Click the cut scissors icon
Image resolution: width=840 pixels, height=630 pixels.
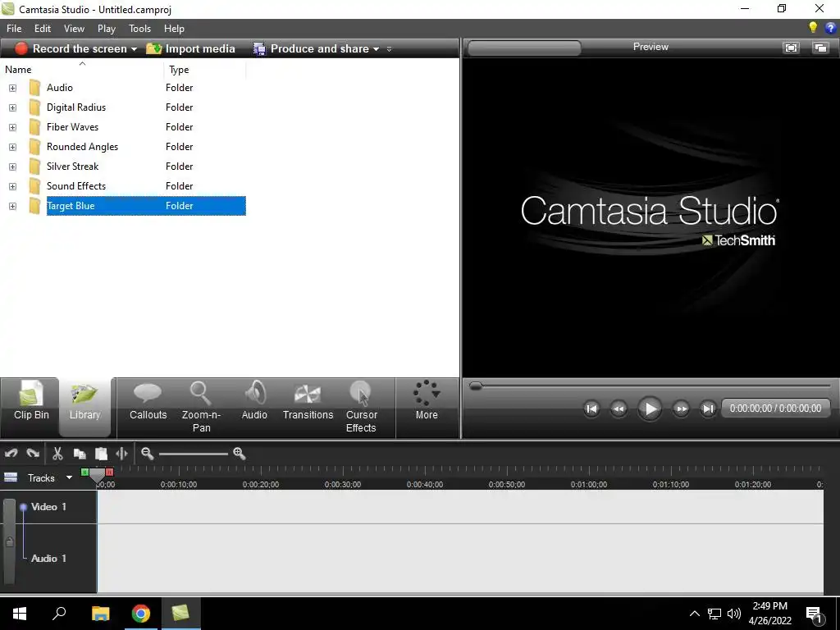[57, 454]
